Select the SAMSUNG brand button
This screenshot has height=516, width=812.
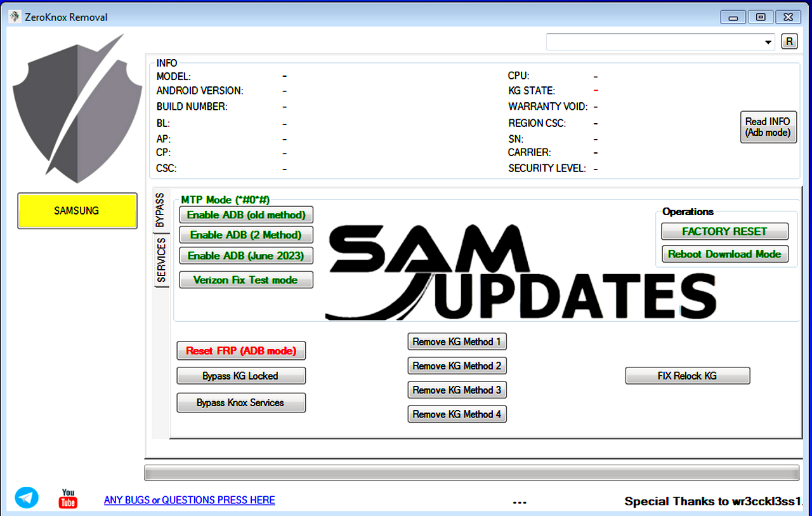pyautogui.click(x=77, y=211)
